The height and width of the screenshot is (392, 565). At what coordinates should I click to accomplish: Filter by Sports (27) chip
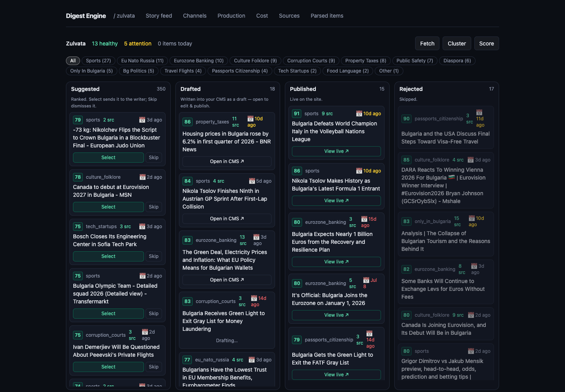point(98,61)
